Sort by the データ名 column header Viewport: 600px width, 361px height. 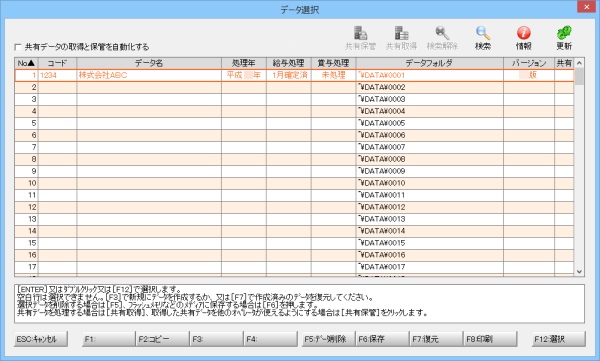[149, 63]
